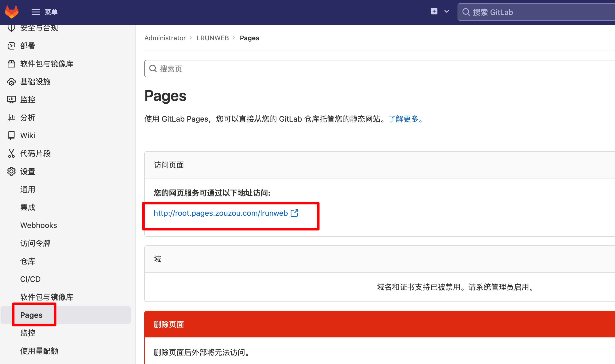The image size is (615, 364).
Task: Focus the 搜索 GitLab search box
Action: click(x=536, y=12)
